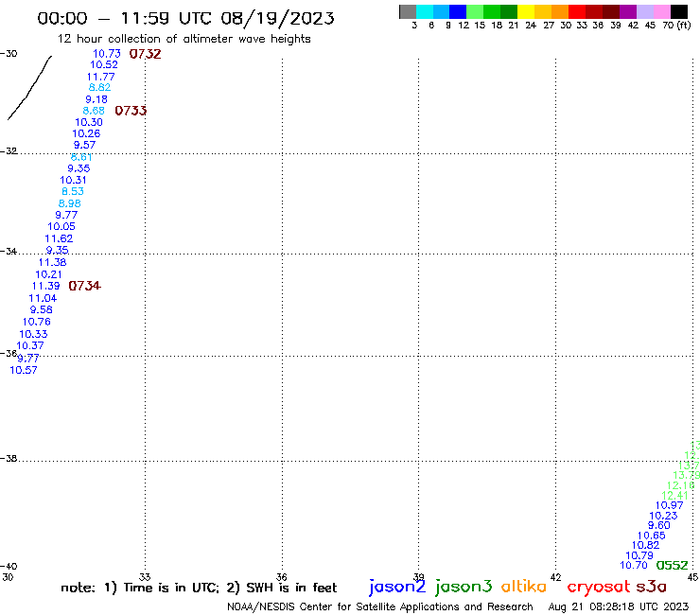Click the light blue 8.53 value
This screenshot has width=700, height=615.
coord(73,192)
